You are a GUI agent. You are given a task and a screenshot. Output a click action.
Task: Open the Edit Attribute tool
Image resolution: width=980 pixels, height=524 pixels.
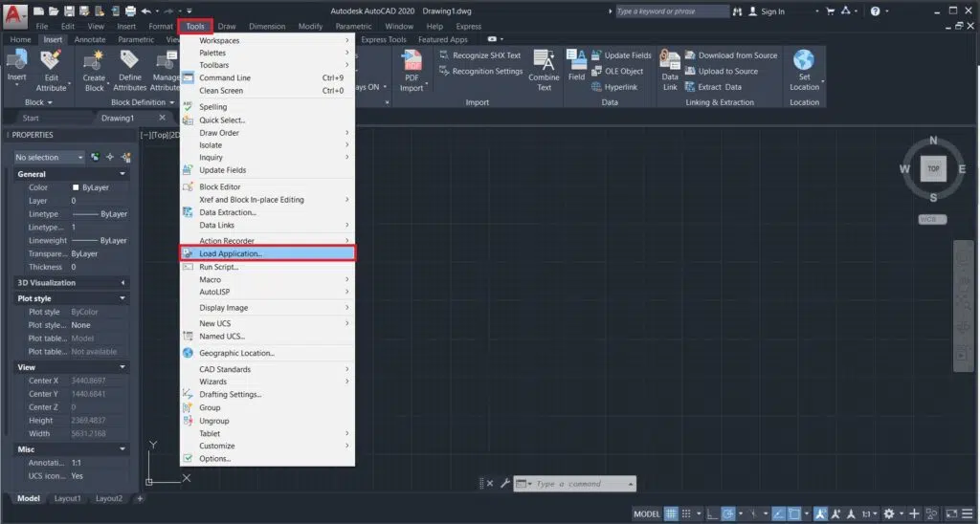(51, 61)
